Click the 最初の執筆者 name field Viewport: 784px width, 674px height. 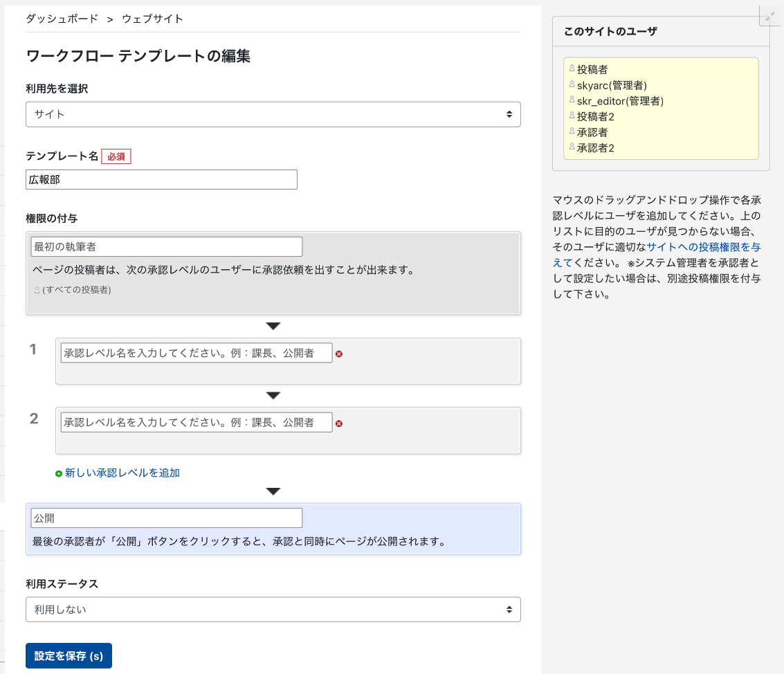tap(166, 247)
